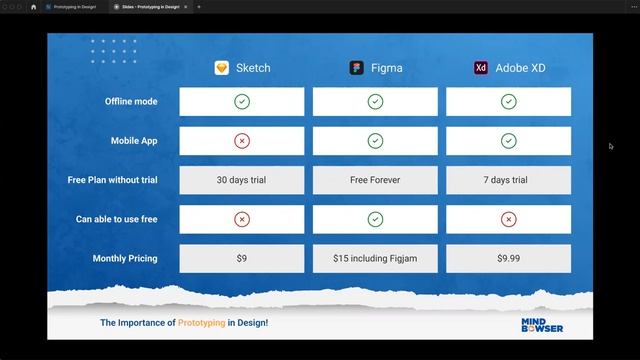The image size is (640, 360).
Task: Click the Mind Bowser logo
Action: (x=542, y=325)
